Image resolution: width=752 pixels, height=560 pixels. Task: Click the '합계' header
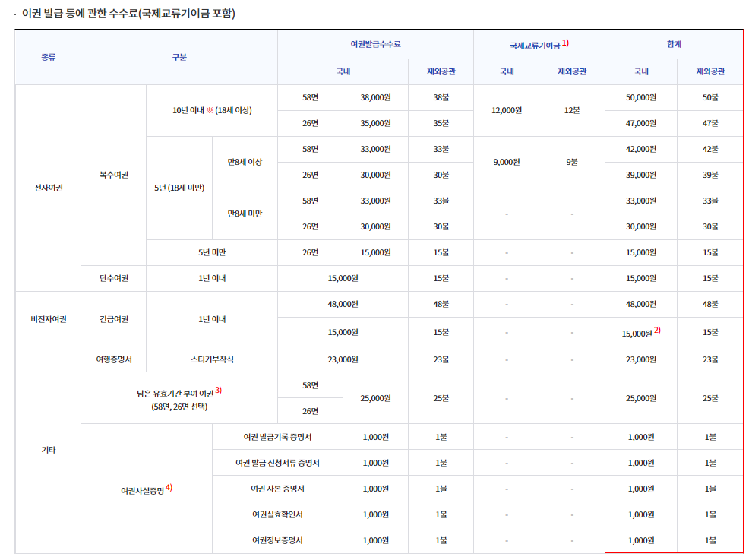674,44
